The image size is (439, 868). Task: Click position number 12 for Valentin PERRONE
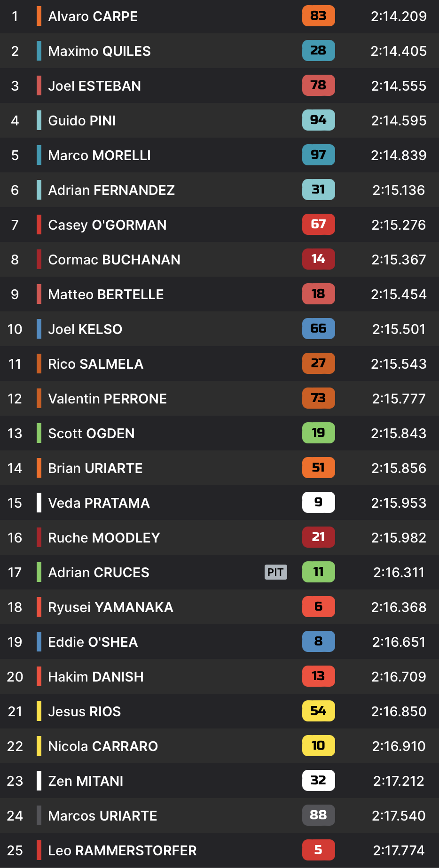point(15,399)
